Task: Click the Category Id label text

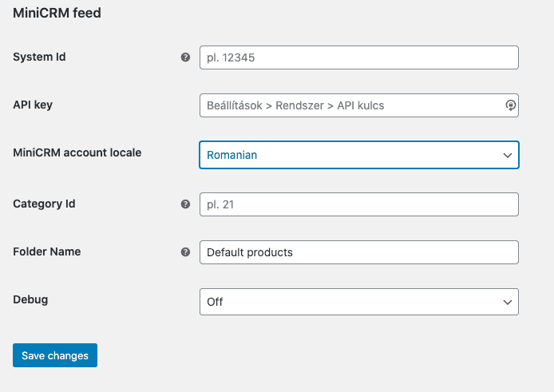Action: [44, 204]
